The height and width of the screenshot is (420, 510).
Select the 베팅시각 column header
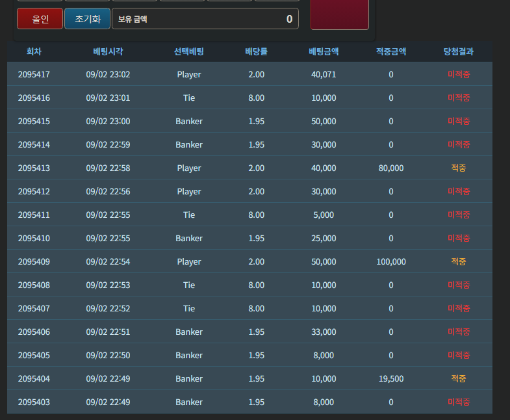coord(108,51)
